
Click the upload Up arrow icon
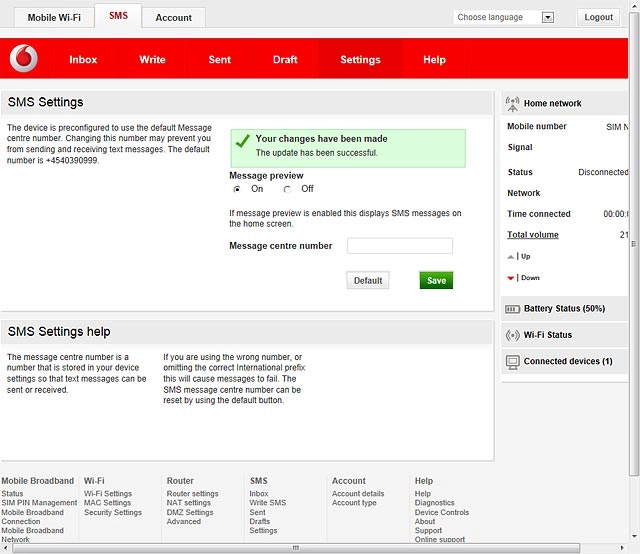tap(510, 257)
